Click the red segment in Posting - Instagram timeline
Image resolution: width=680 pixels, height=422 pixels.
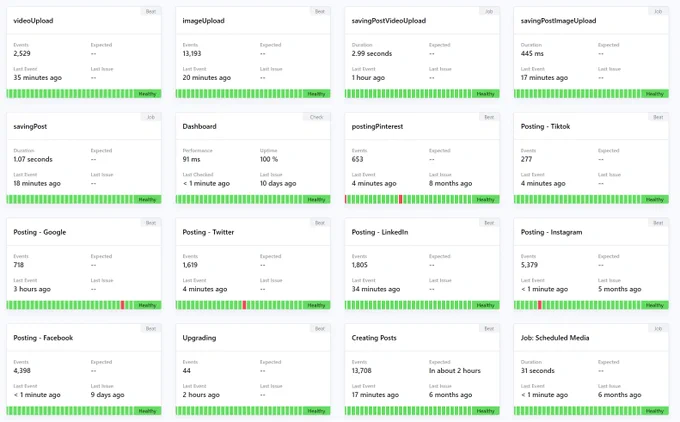coord(539,305)
